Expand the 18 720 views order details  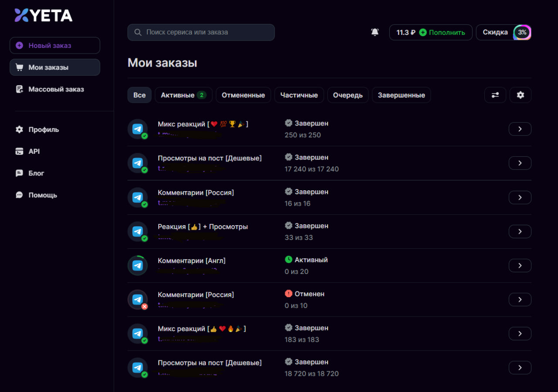[x=520, y=368]
